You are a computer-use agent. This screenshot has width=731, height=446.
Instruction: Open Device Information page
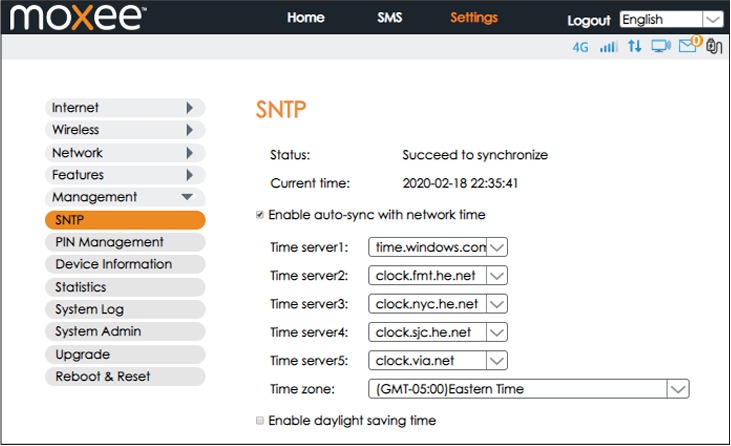click(125, 264)
